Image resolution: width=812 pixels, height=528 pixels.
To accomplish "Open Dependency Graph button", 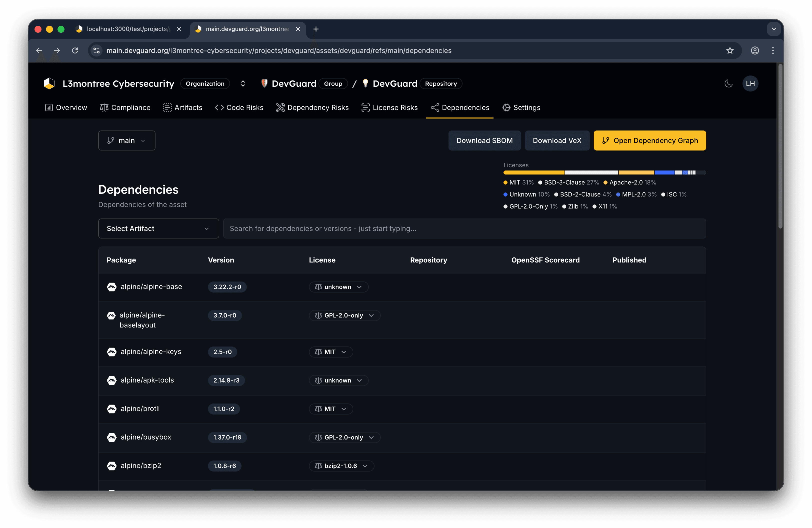I will 649,140.
